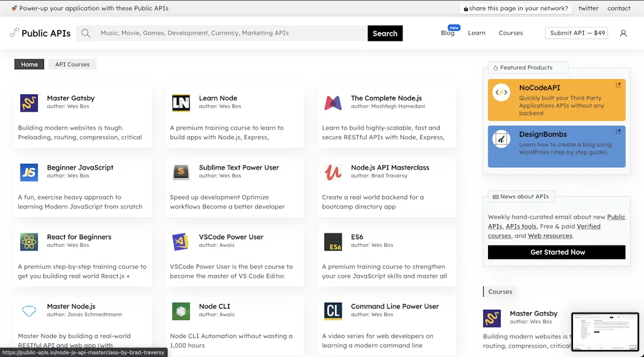Select the Home breadcrumb tab

[29, 64]
